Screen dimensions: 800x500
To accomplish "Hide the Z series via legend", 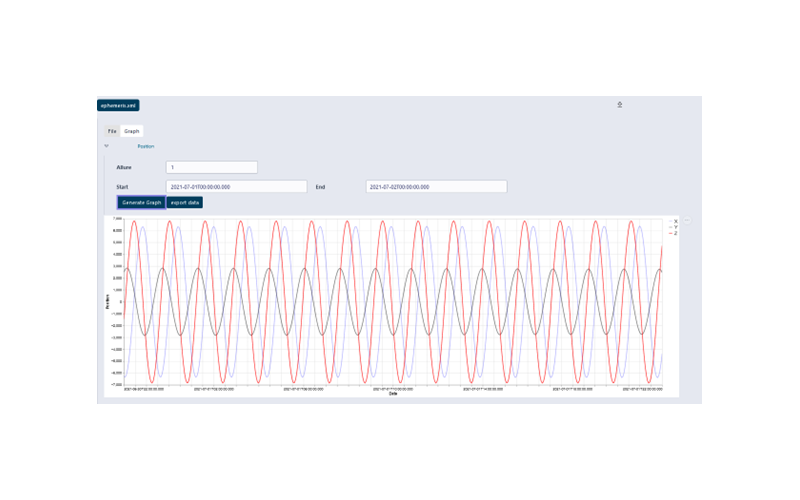I will (673, 233).
